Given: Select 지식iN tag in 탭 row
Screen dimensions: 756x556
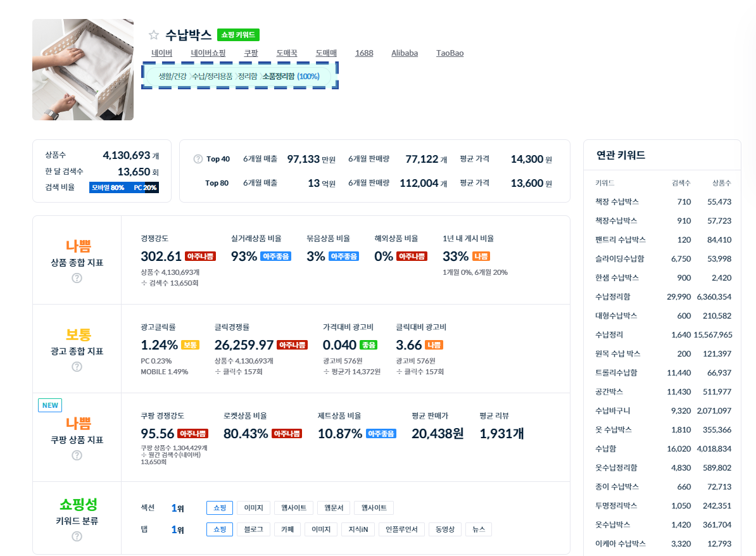Looking at the screenshot, I should [358, 529].
